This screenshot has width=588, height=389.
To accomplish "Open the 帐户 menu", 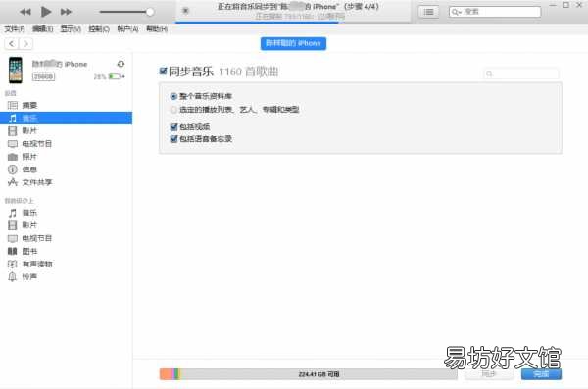I will click(127, 28).
